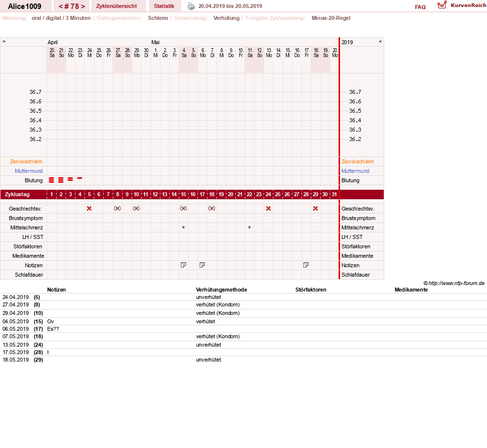Click the Alice1009 user name
The height and width of the screenshot is (448, 487).
coord(24,6)
